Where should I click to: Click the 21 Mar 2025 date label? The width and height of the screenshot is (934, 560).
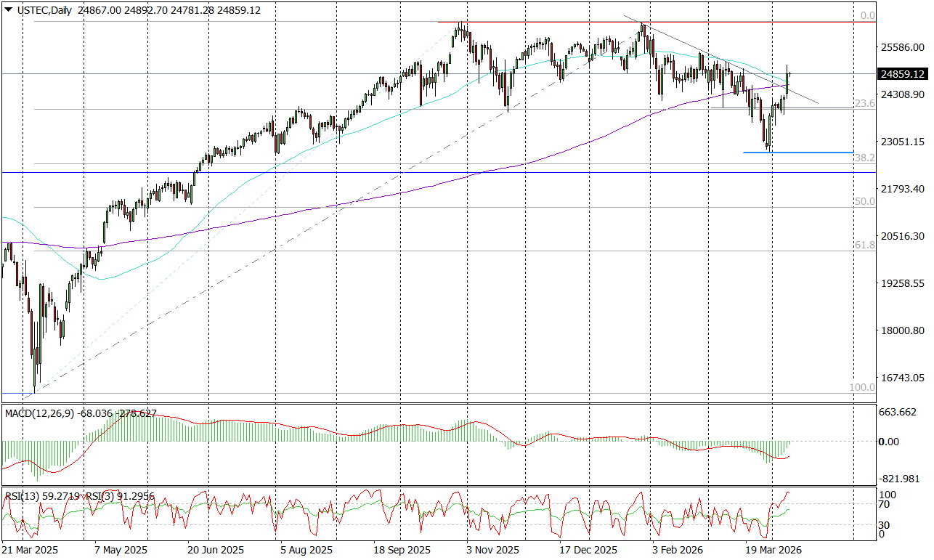pyautogui.click(x=29, y=550)
